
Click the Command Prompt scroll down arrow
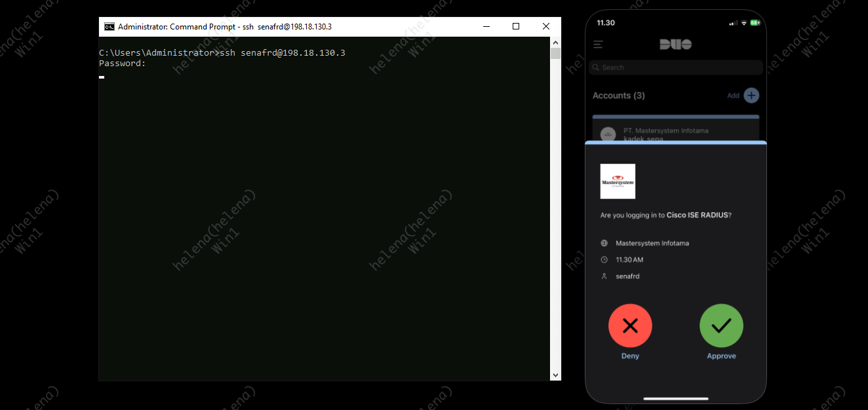pos(555,375)
